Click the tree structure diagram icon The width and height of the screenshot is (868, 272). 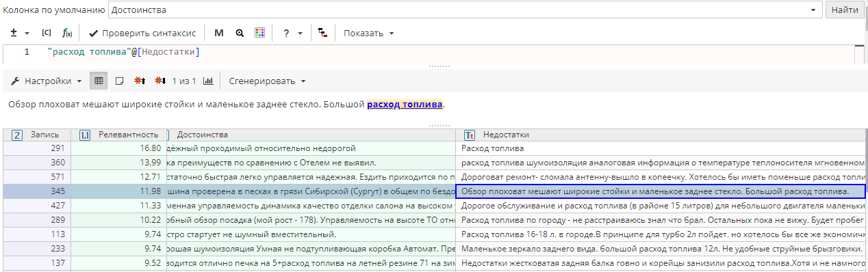pyautogui.click(x=322, y=33)
